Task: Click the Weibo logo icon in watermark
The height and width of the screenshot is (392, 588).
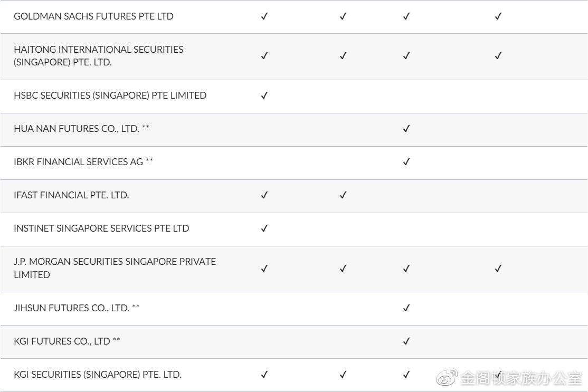Action: pos(447,378)
